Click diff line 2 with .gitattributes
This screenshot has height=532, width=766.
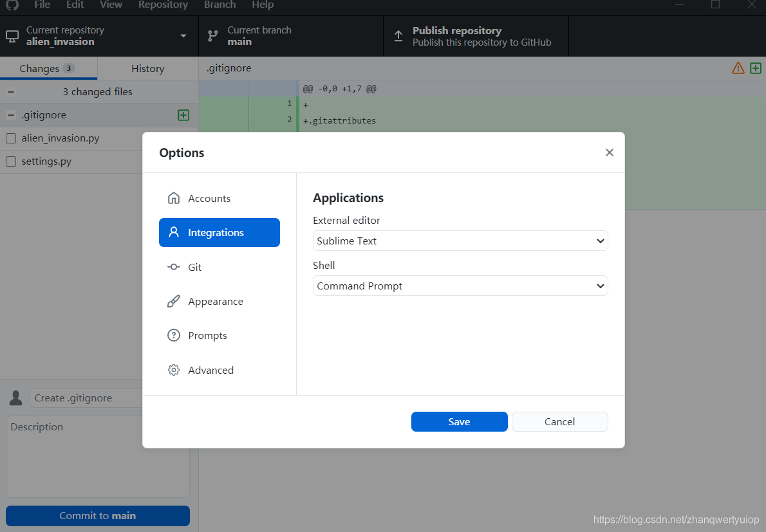[x=339, y=120]
